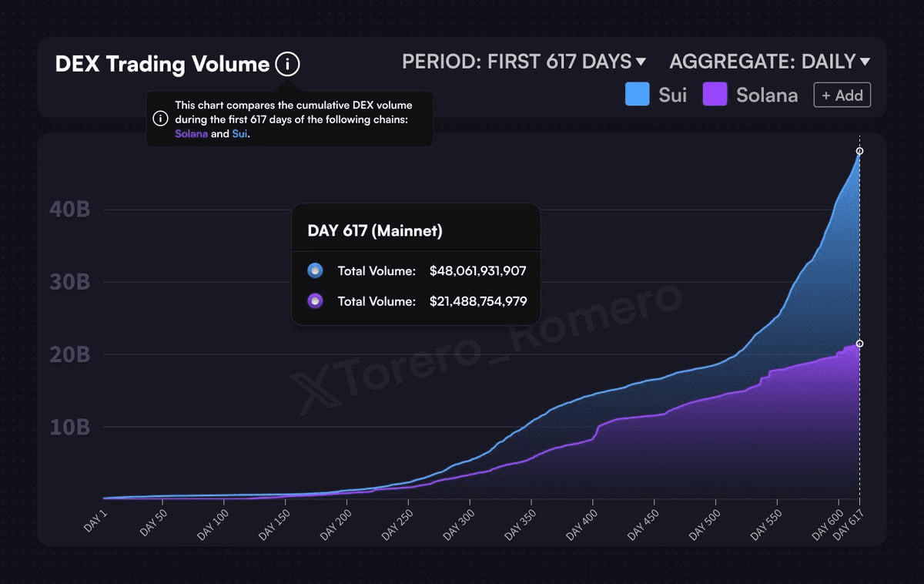Open the PERIOD: FIRST 617 DAYS dropdown

(x=524, y=62)
